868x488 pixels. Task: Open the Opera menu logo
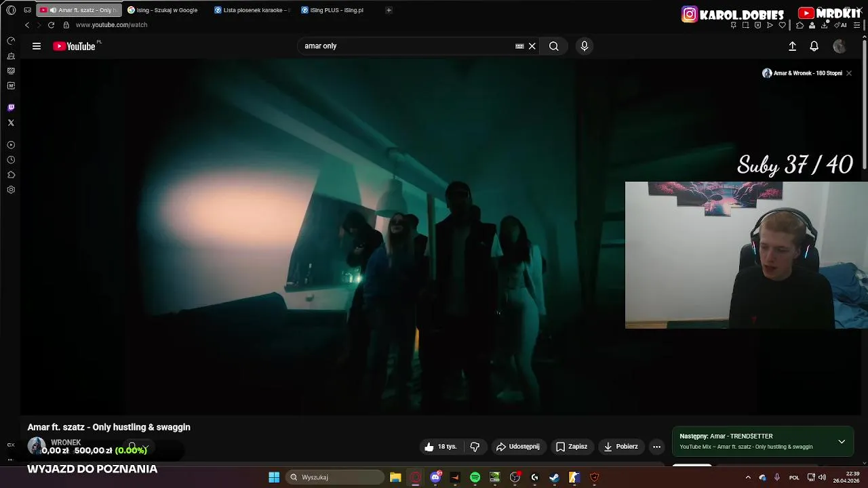pyautogui.click(x=11, y=10)
